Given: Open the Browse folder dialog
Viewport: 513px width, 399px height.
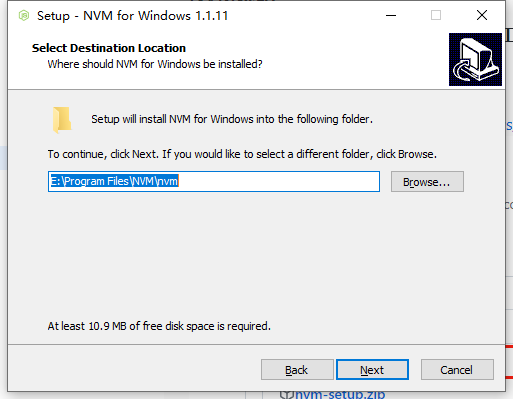Looking at the screenshot, I should tap(427, 182).
